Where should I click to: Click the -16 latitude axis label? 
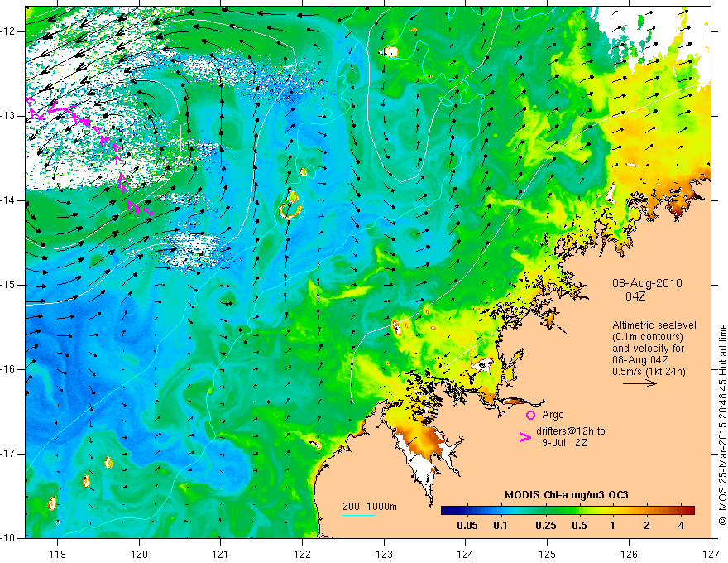[9, 369]
